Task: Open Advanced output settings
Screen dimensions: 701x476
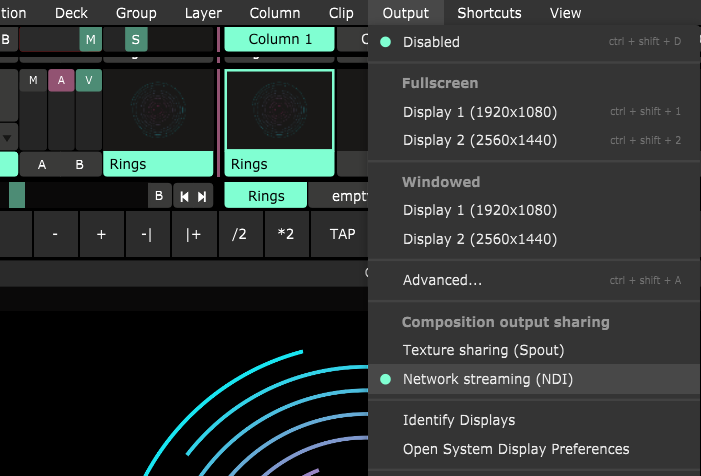Action: [534, 280]
